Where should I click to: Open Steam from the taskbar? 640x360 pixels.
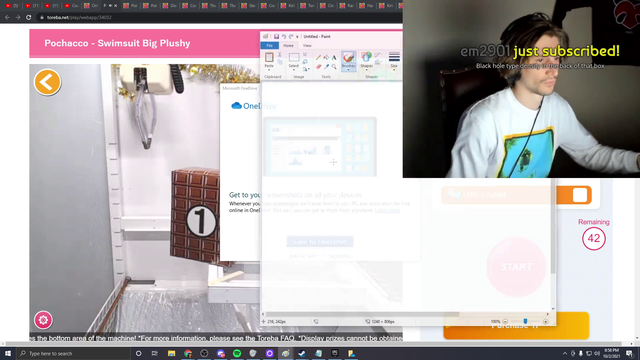[x=302, y=353]
